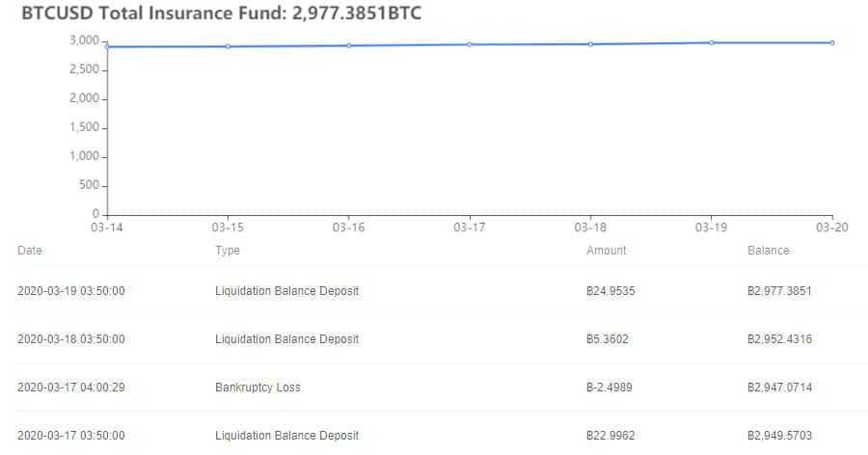Click the 24.9535 amount value
Screen dimensions: 868x455
coord(610,291)
